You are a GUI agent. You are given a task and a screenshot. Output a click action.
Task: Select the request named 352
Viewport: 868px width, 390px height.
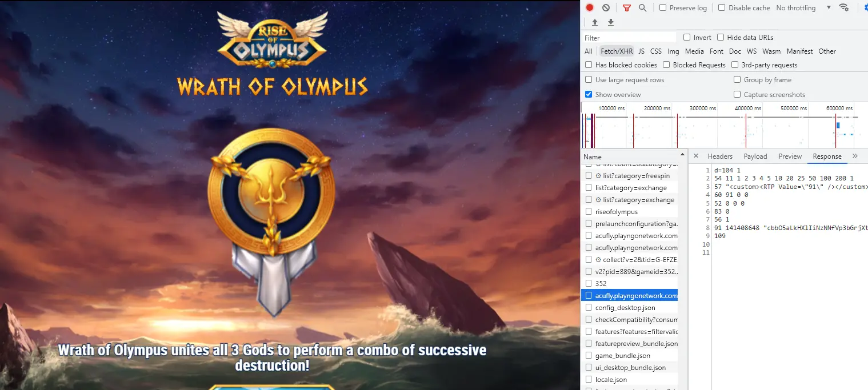(x=630, y=284)
